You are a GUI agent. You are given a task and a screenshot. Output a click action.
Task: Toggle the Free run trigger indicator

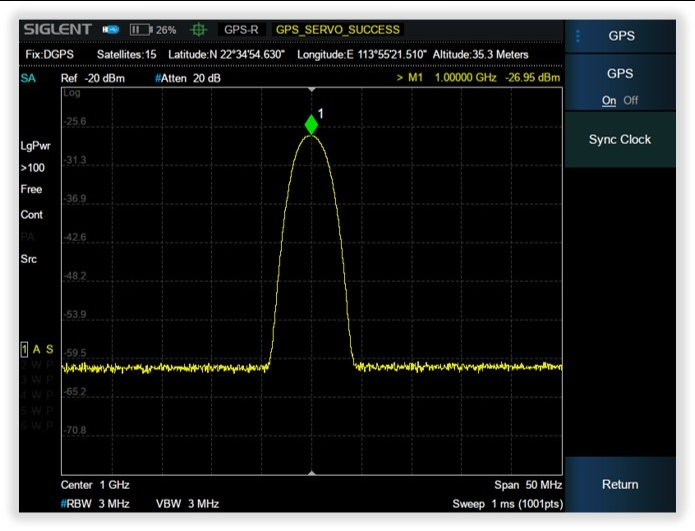click(31, 189)
